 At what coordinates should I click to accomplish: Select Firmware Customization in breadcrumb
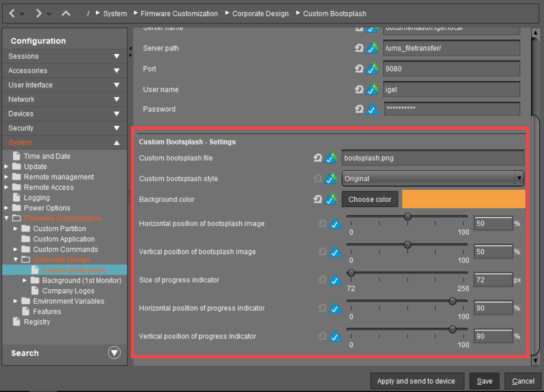click(179, 13)
